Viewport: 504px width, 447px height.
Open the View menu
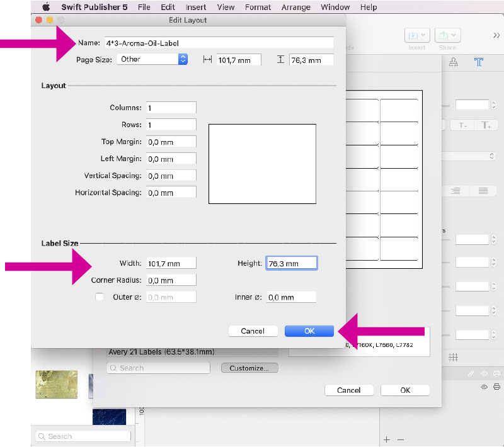pos(226,7)
